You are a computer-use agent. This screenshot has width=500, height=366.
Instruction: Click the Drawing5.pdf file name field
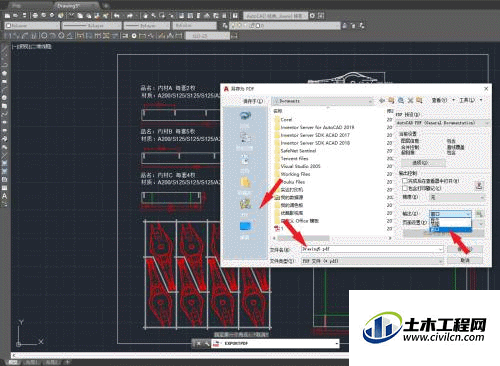[373, 249]
